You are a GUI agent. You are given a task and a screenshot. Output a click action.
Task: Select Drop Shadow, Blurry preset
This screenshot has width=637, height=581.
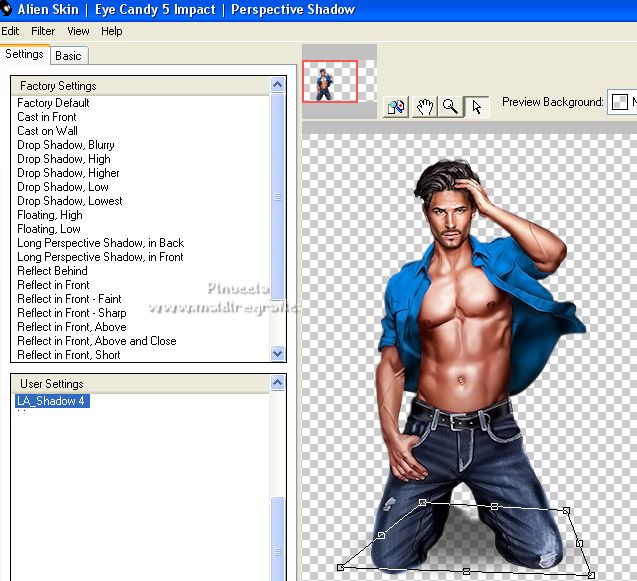point(66,145)
